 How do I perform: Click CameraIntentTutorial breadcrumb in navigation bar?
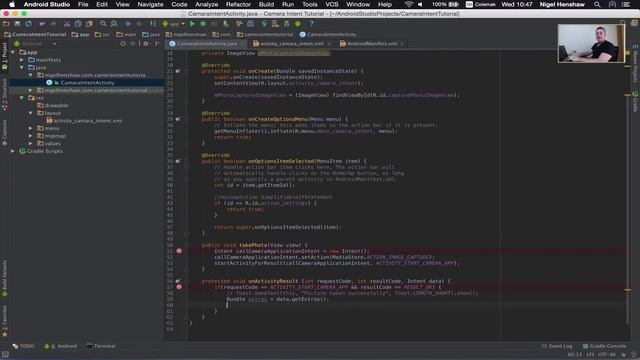pos(35,35)
